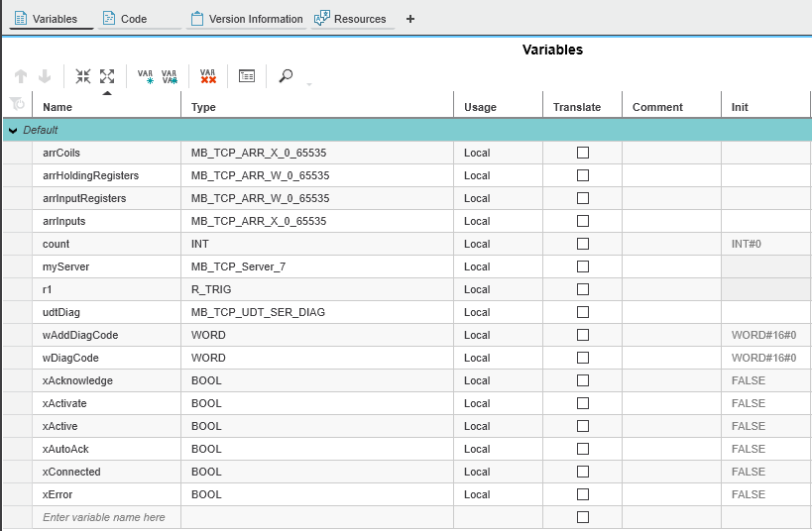Switch to the Code tab
The height and width of the screenshot is (531, 812).
click(140, 19)
